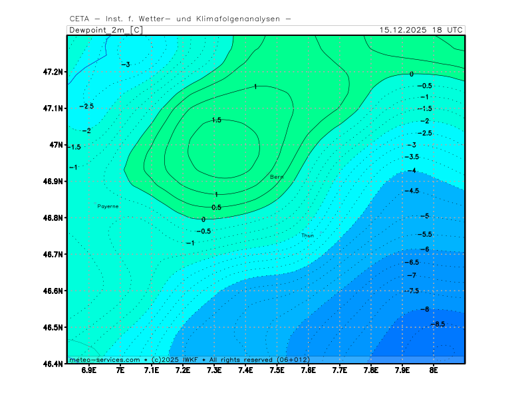Select the 7.5E longitude axis label
Viewport: 532px width, 399px height.
point(277,370)
